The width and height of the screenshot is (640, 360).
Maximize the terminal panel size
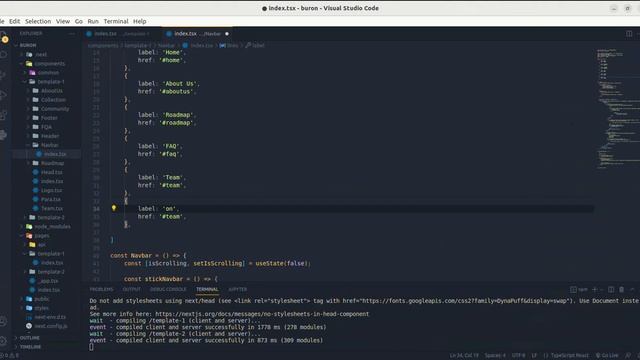(x=632, y=289)
